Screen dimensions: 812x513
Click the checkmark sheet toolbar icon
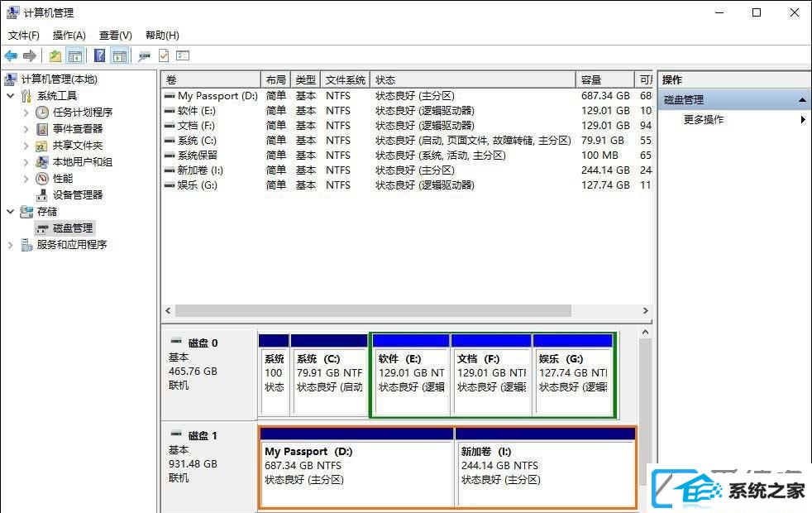click(164, 55)
